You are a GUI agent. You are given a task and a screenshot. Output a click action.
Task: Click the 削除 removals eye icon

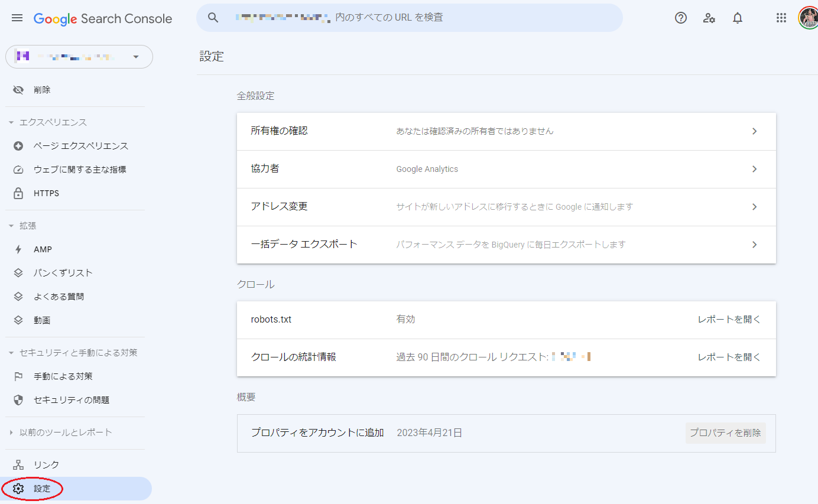click(x=18, y=89)
